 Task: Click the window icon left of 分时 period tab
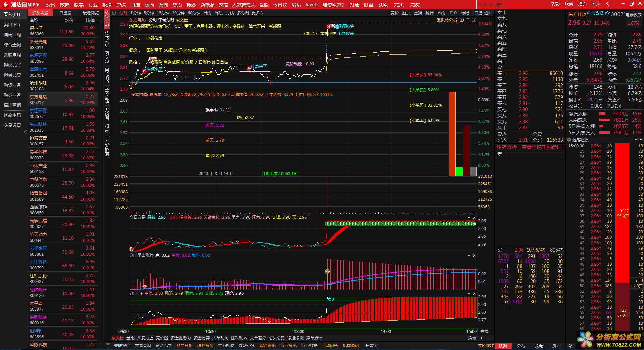114,13
